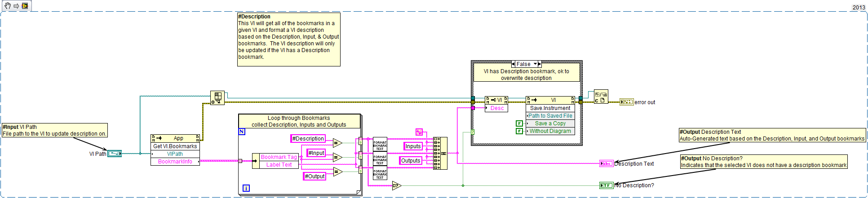This screenshot has width=868, height=198.
Task: Click the Description Text string indicator terminal
Action: [606, 163]
